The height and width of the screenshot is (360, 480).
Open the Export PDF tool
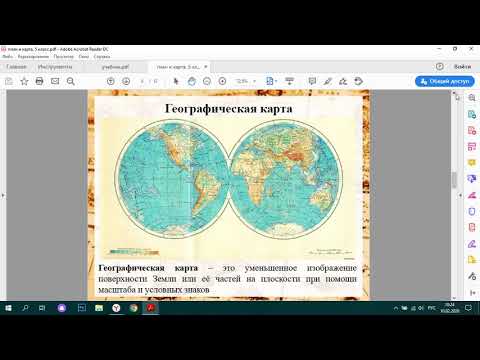[472, 114]
